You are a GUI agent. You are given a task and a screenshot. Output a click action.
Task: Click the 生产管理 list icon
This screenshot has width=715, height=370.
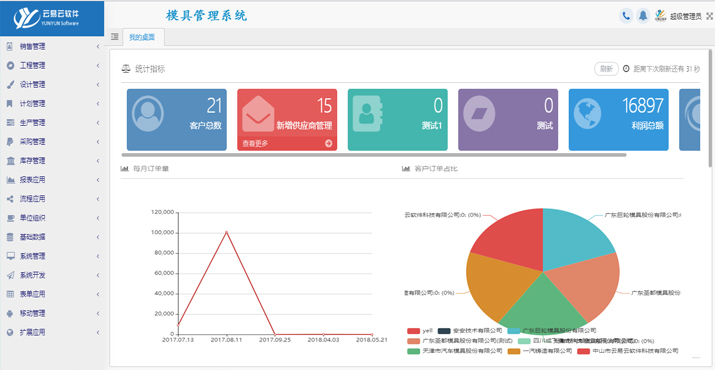click(x=10, y=123)
